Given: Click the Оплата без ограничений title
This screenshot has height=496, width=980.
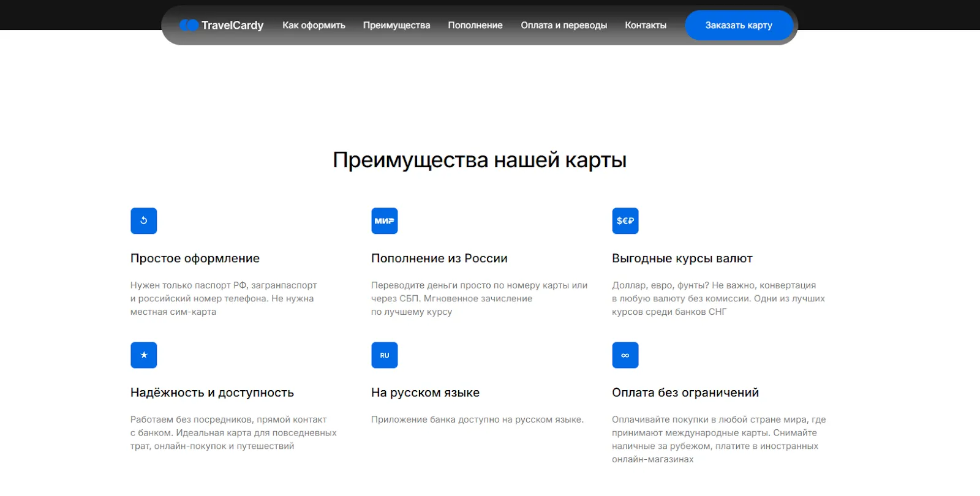Looking at the screenshot, I should [685, 393].
